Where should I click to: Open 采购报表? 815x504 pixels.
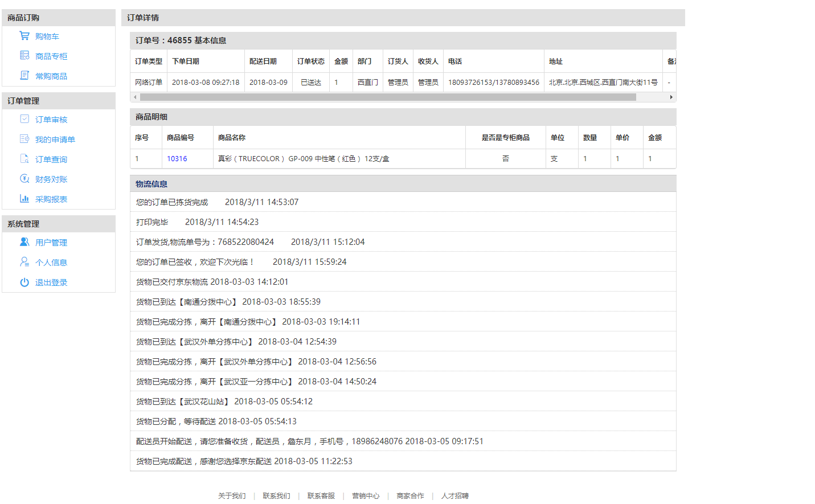pyautogui.click(x=51, y=199)
